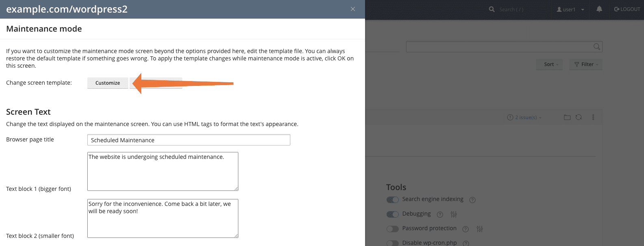Enable Password protection toggle
This screenshot has width=644, height=246.
pyautogui.click(x=393, y=229)
